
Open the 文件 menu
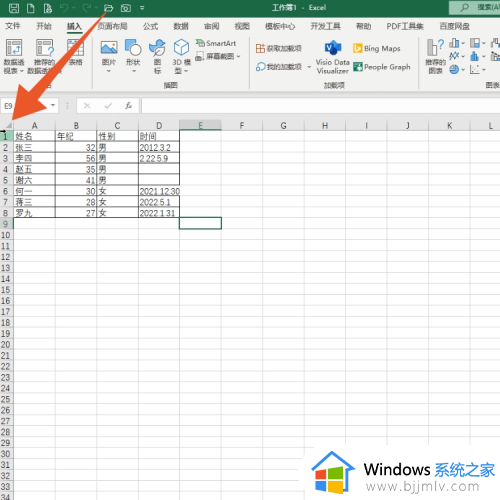(x=13, y=26)
